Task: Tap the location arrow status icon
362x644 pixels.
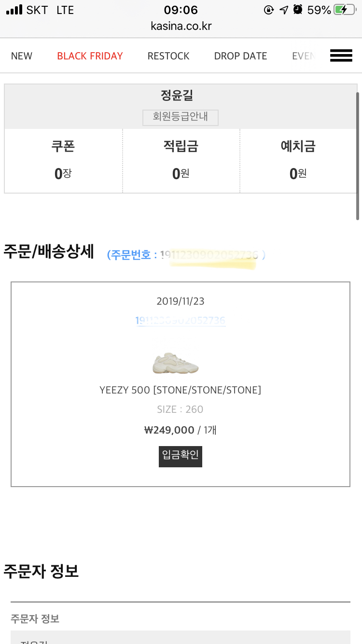Action: point(284,10)
